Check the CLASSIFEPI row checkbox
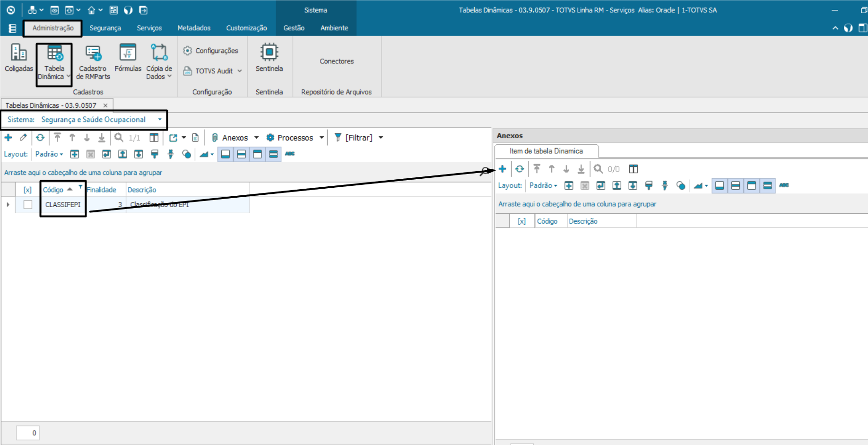 point(28,205)
